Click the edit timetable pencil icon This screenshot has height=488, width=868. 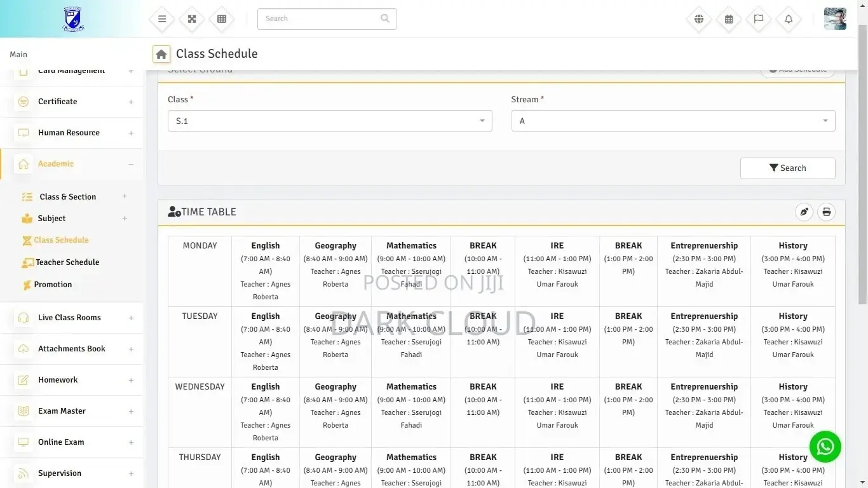pyautogui.click(x=804, y=212)
